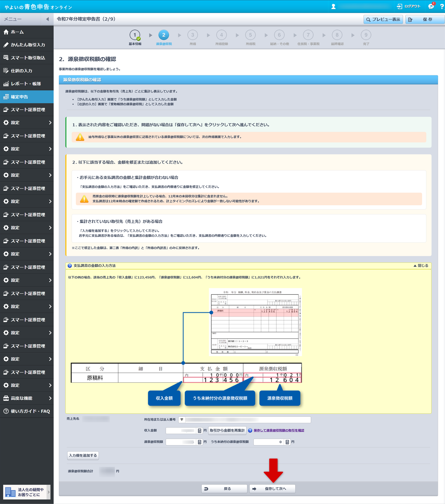The height and width of the screenshot is (504, 445).
Task: Open かんたん取引入力 from the sidebar
Action: click(x=27, y=45)
